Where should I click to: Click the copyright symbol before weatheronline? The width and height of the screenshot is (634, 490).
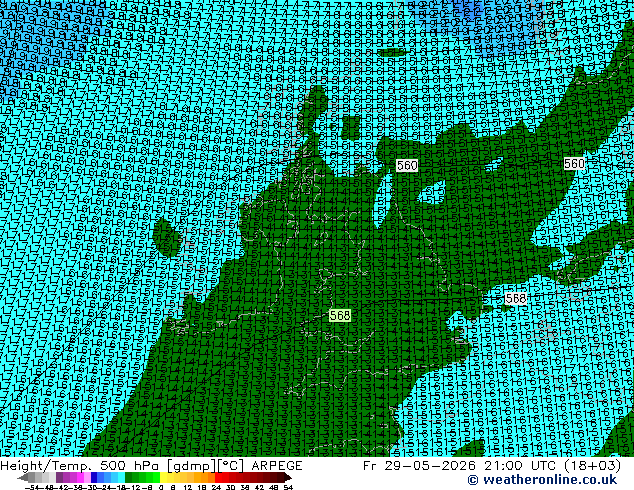pos(473,480)
